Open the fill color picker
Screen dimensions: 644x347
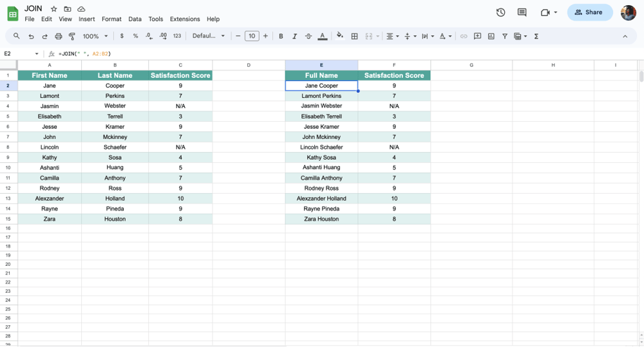click(340, 36)
